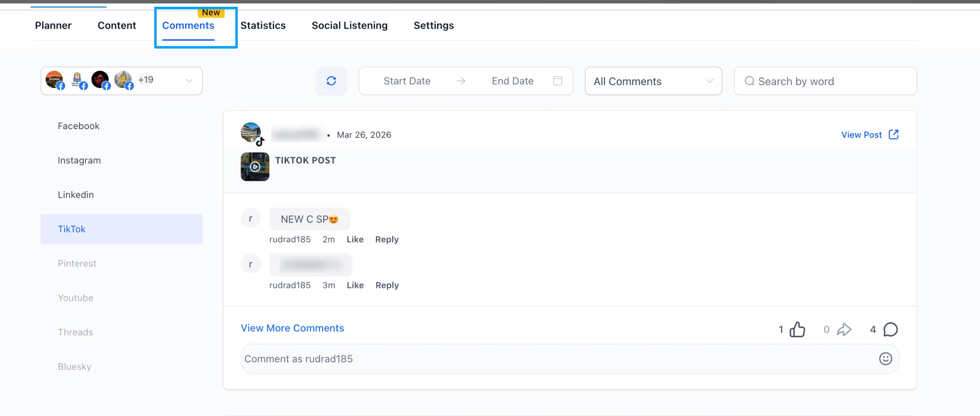This screenshot has height=416, width=980.
Task: Open the All Comments filter dropdown
Action: coord(653,81)
